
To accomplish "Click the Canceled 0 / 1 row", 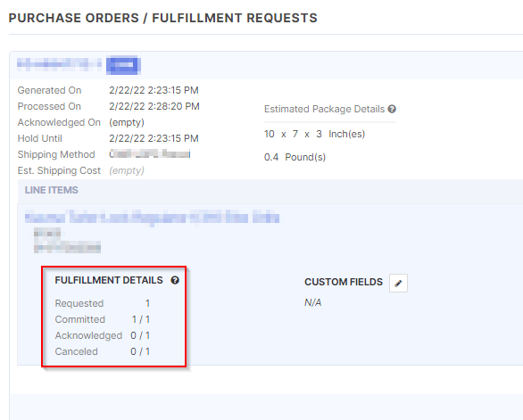I will click(x=103, y=351).
